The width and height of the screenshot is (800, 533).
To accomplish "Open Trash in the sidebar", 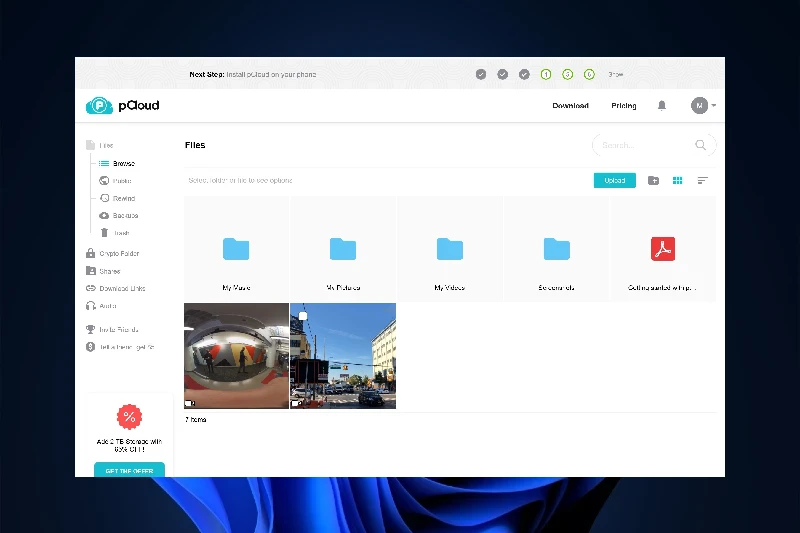I will pos(114,233).
